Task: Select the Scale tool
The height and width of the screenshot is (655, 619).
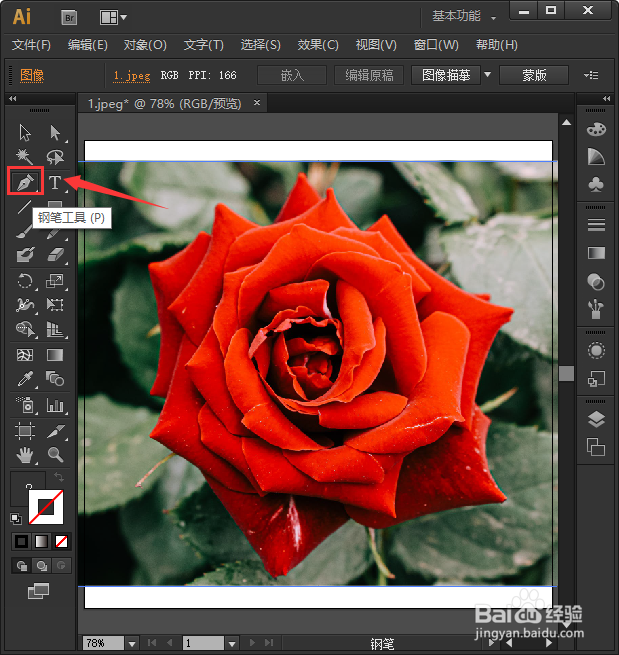Action: (55, 281)
